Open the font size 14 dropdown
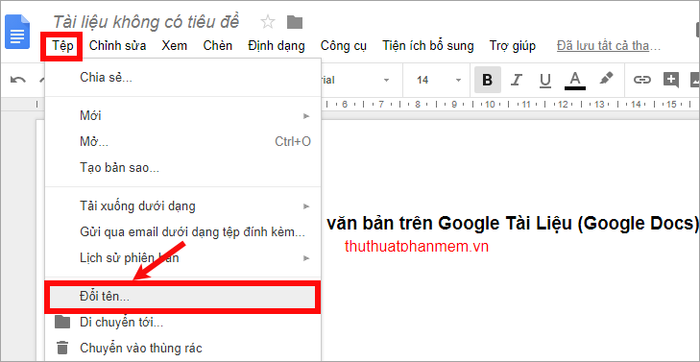700x362 pixels. pyautogui.click(x=438, y=80)
